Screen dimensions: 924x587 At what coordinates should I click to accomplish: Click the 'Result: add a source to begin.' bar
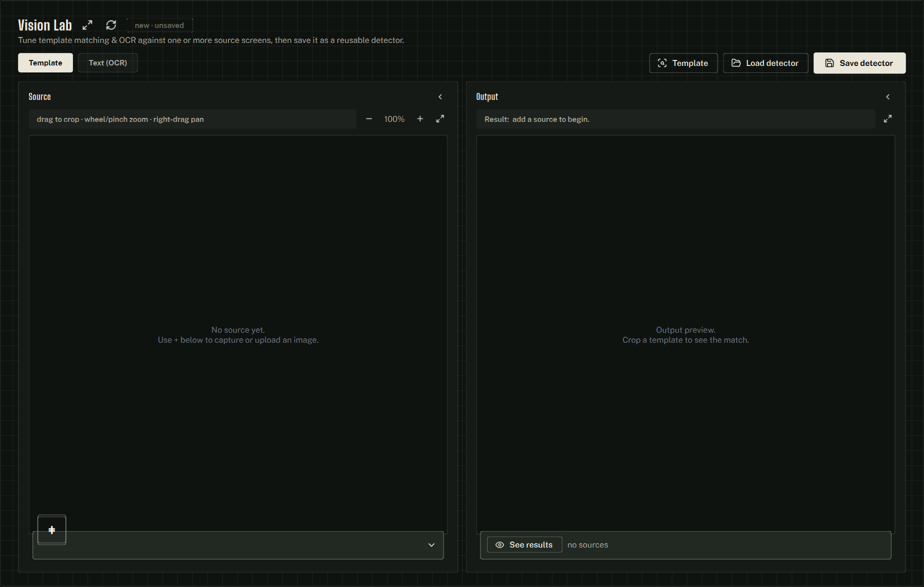click(675, 119)
